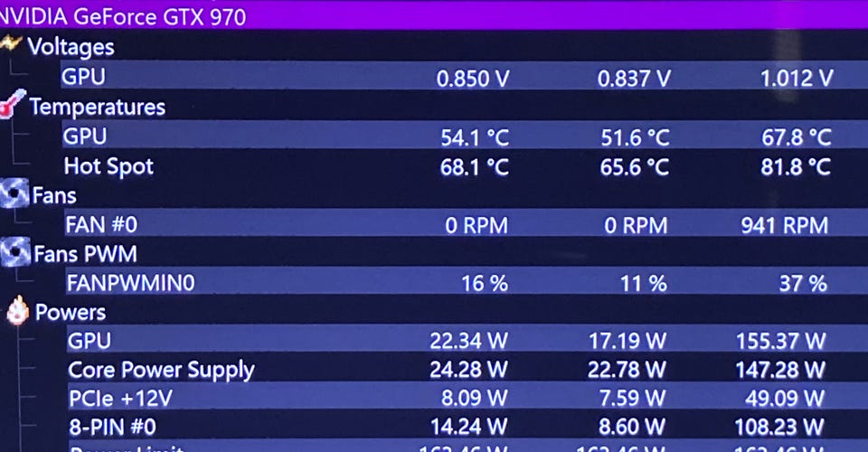
Task: Select the Hot Spot temperature row
Action: click(466, 166)
